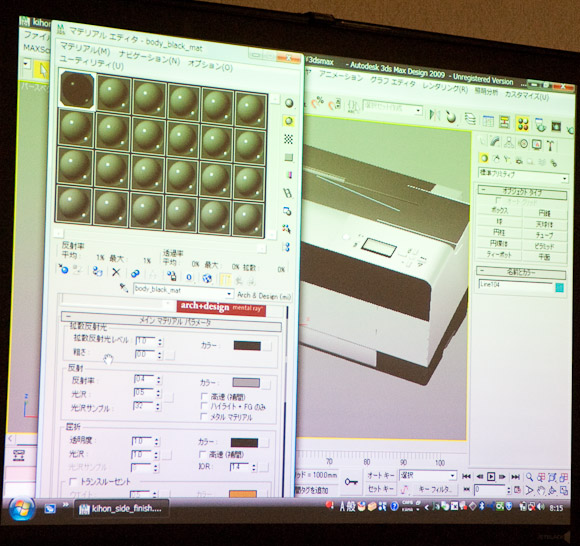
Task: Open the ユーティリティ(U) menu
Action: pyautogui.click(x=91, y=63)
